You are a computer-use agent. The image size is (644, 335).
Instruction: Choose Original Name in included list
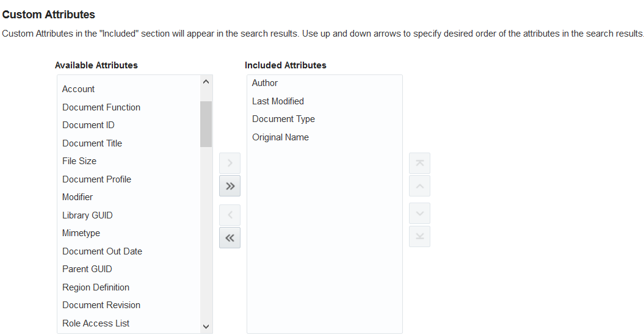(325, 137)
